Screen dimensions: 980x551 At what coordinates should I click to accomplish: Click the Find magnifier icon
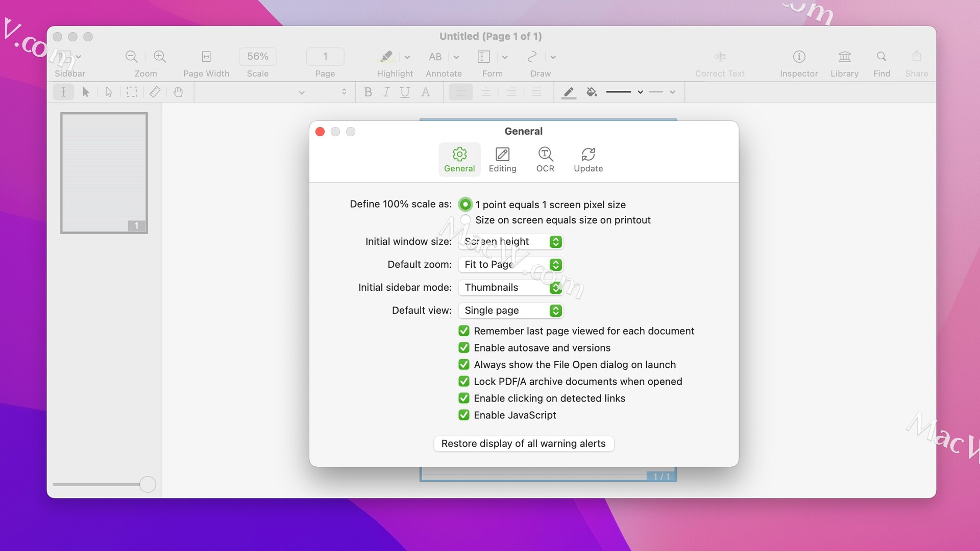click(881, 57)
